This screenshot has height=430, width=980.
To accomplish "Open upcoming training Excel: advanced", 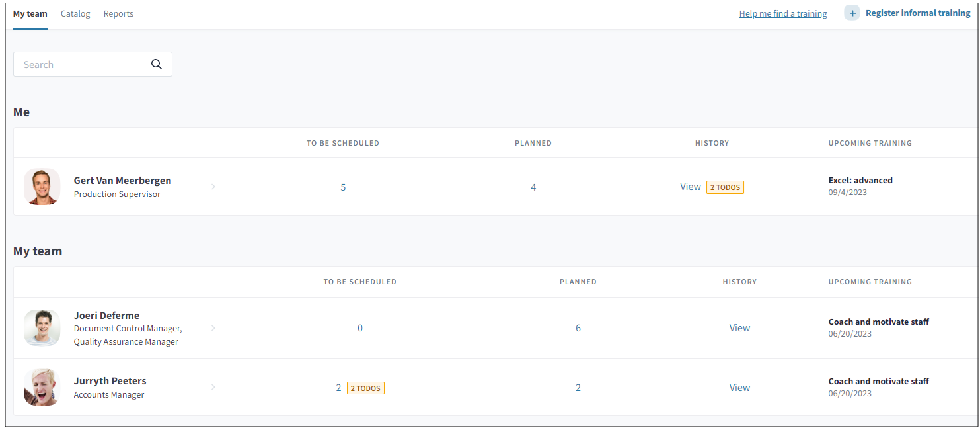I will [860, 180].
